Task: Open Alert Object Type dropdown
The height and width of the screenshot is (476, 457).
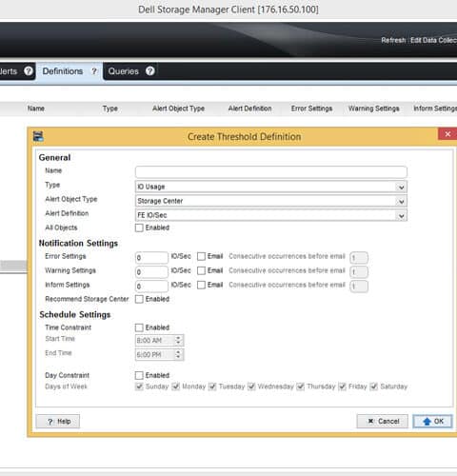Action: point(271,201)
